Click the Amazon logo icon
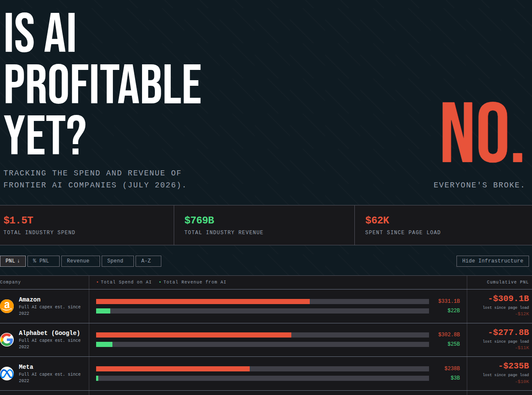The height and width of the screenshot is (395, 532). (7, 306)
